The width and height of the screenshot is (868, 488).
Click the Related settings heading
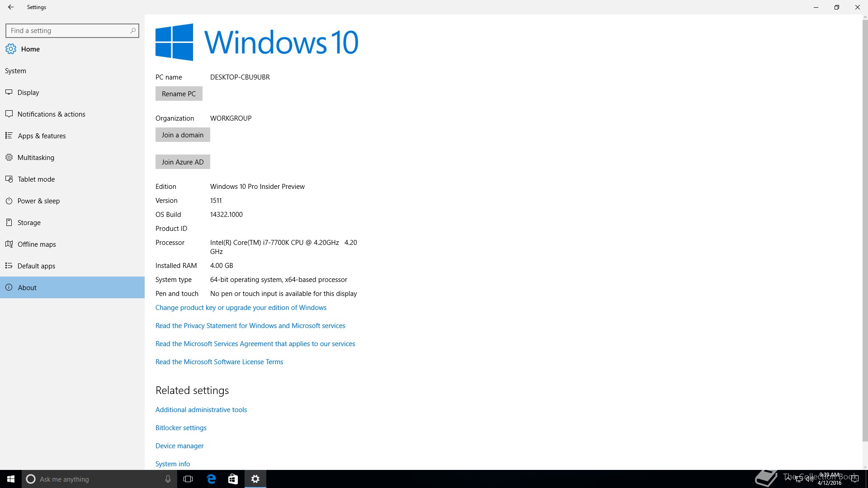click(192, 390)
